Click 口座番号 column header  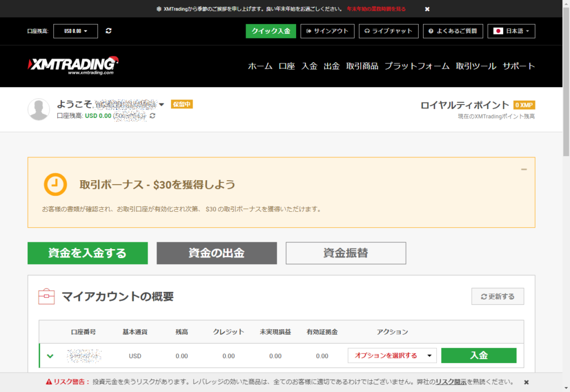(83, 332)
